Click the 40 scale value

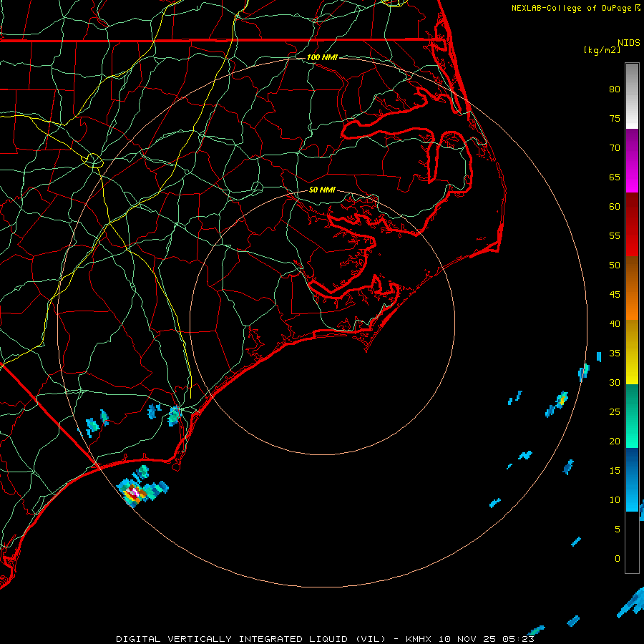615,323
